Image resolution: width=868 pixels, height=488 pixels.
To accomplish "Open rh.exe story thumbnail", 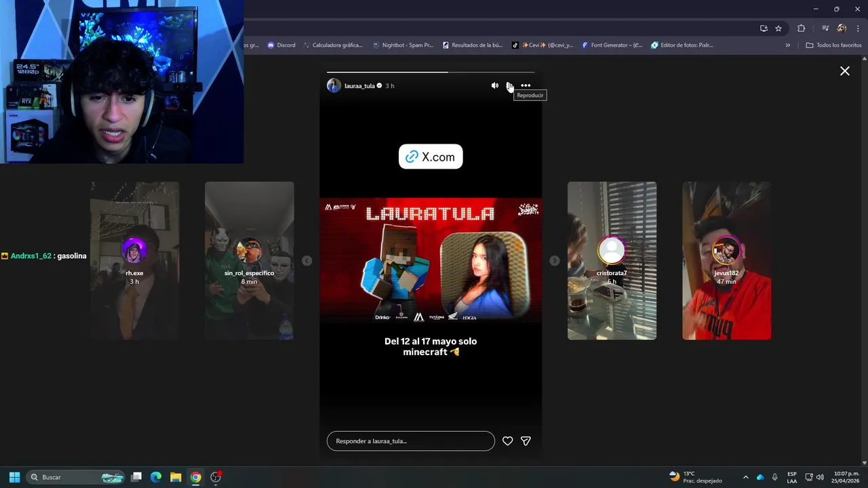I will 135,260.
